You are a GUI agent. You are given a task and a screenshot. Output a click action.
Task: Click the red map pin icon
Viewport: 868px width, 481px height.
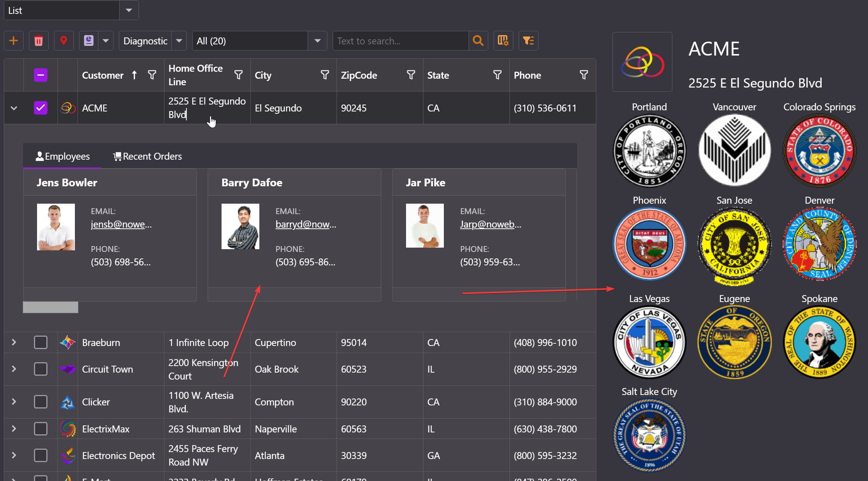[x=64, y=41]
